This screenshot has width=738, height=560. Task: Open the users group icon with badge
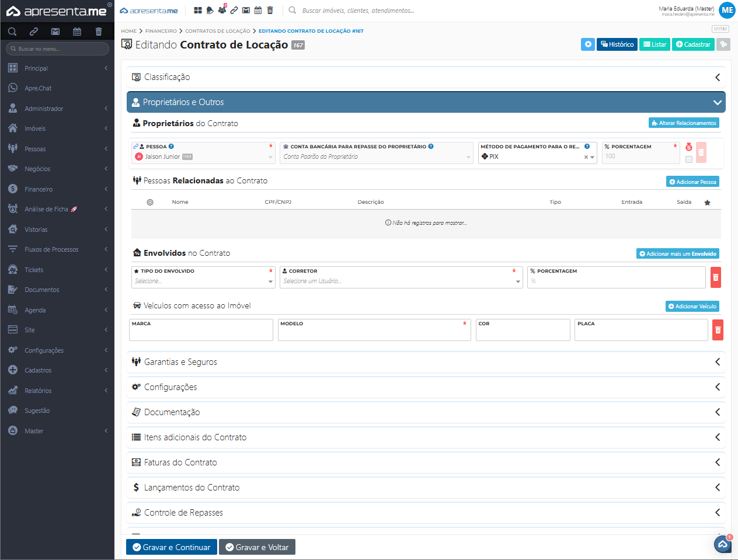222,10
